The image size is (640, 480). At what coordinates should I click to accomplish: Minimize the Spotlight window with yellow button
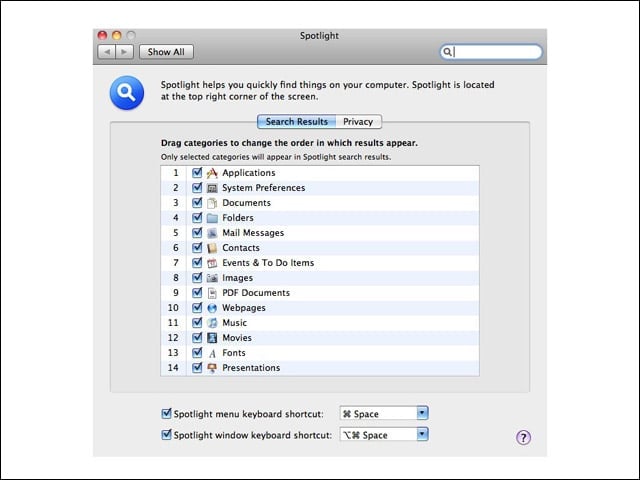click(117, 36)
